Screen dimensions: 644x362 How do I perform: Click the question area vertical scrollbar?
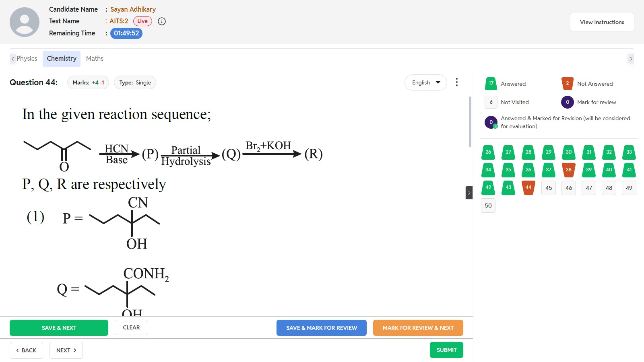coord(470,122)
